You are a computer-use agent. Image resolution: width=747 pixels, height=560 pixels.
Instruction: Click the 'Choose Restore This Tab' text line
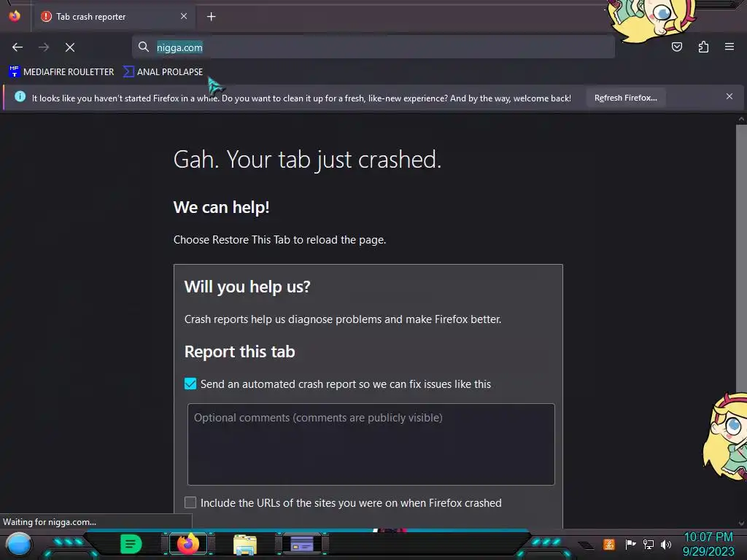[x=279, y=239]
